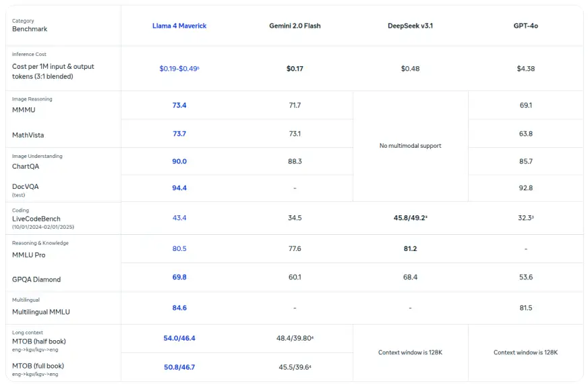Click the MMLU Pro benchmark label
The height and width of the screenshot is (384, 588).
pyautogui.click(x=30, y=255)
